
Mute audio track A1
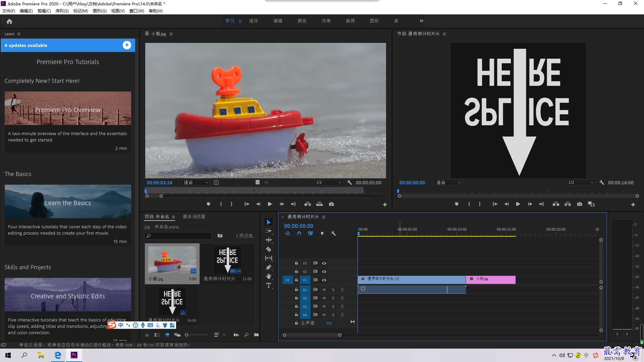pos(324,290)
